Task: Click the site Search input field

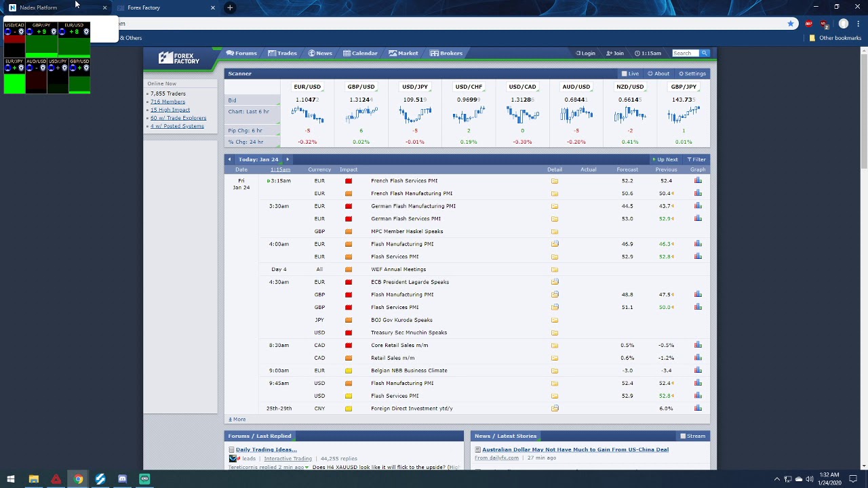Action: 686,53
